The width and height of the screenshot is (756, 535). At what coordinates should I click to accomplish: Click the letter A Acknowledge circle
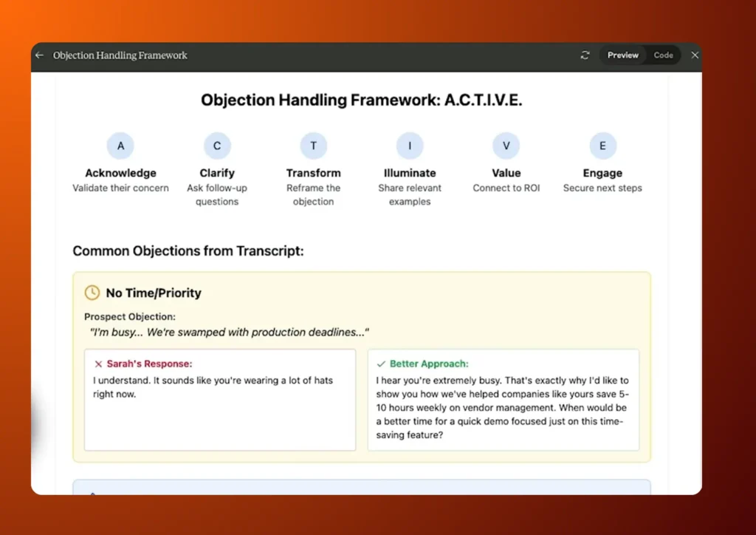[120, 146]
